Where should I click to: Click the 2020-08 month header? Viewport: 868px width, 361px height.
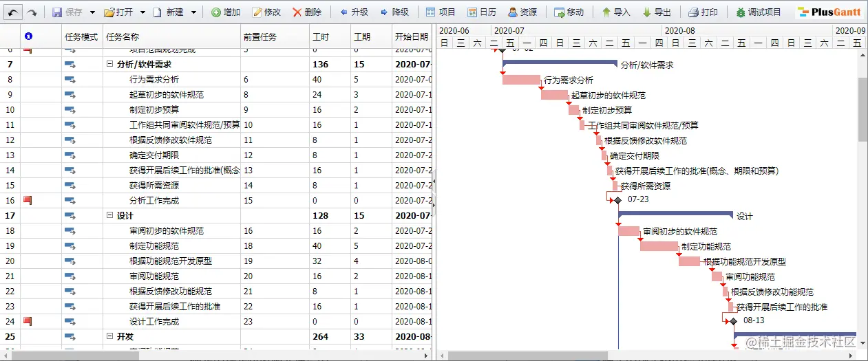pos(747,30)
